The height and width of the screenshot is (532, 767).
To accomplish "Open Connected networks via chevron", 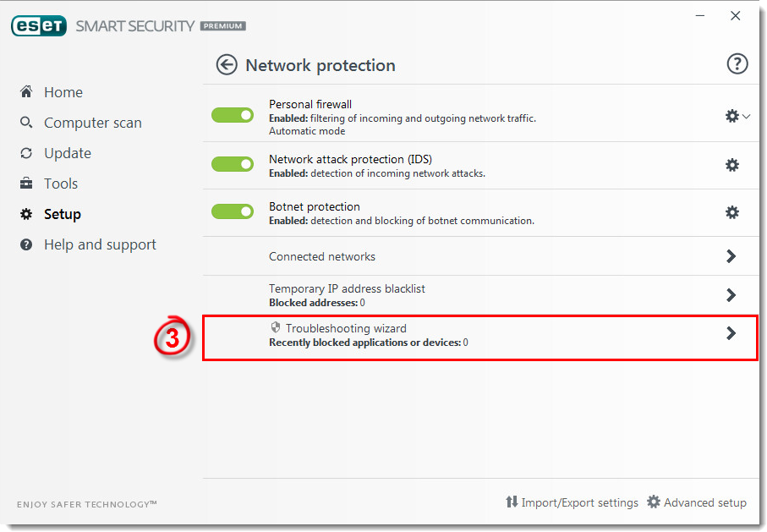I will pyautogui.click(x=731, y=255).
